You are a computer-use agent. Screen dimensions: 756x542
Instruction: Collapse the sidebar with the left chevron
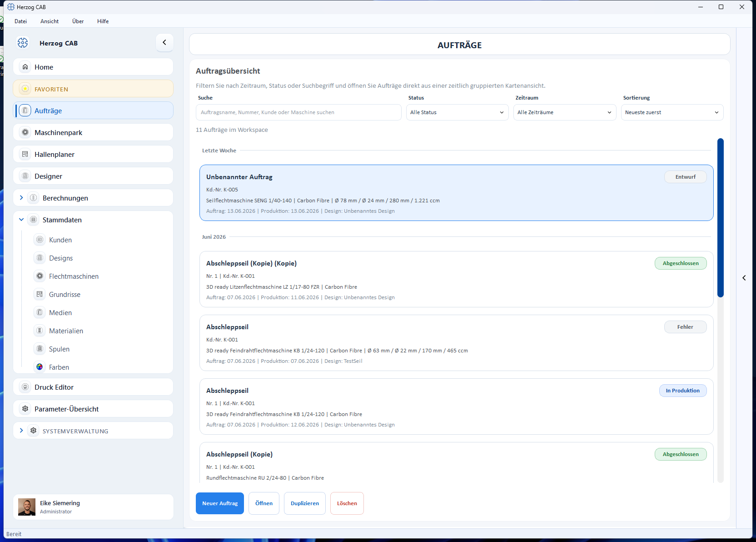click(x=164, y=42)
